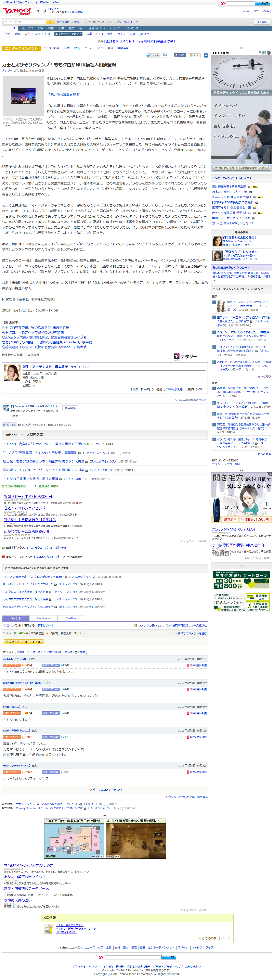Click the red 主なニュースサイト icon
This screenshot has width=274, height=980.
[x=4, y=557]
